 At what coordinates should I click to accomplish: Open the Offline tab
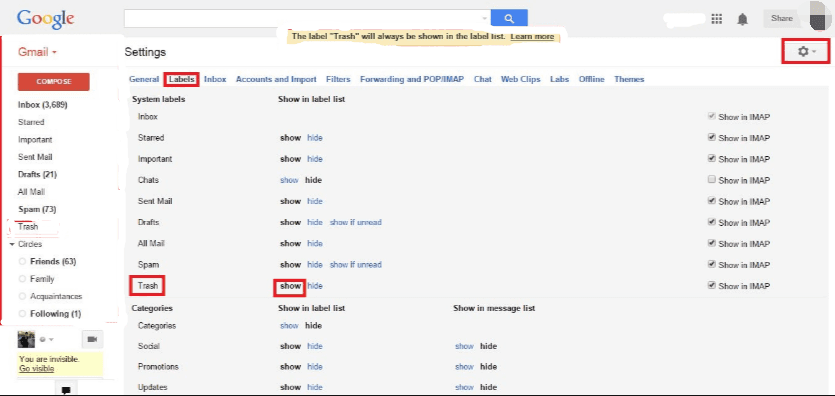point(592,79)
